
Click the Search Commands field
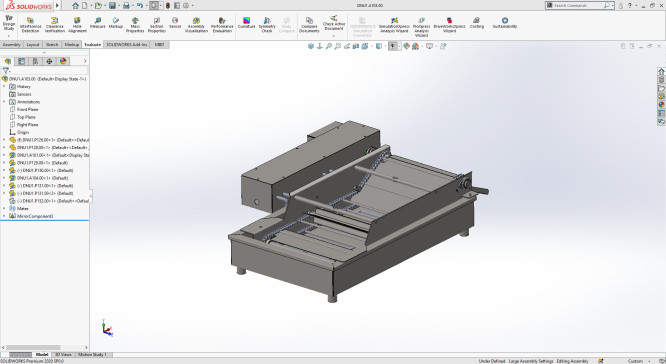point(579,6)
